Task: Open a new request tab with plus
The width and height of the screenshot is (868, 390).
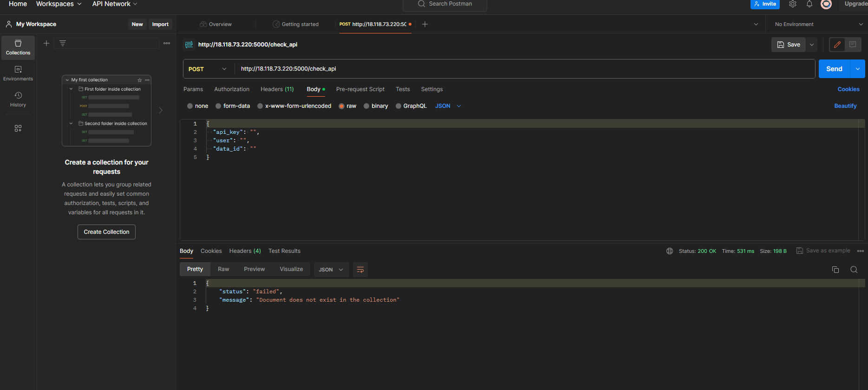Action: click(x=425, y=24)
